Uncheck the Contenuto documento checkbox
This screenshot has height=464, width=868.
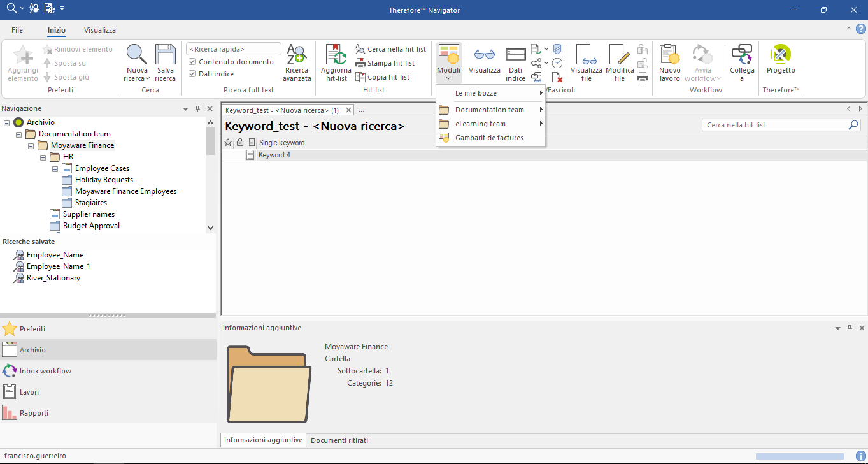click(192, 62)
